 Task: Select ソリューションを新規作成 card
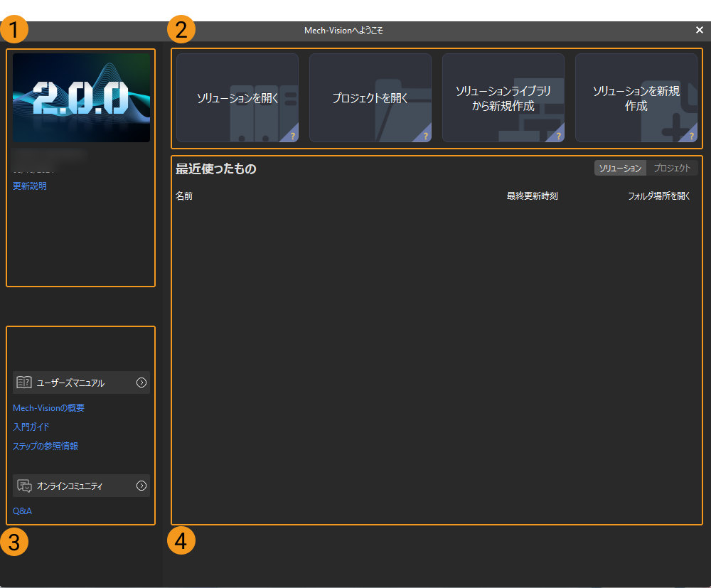636,97
